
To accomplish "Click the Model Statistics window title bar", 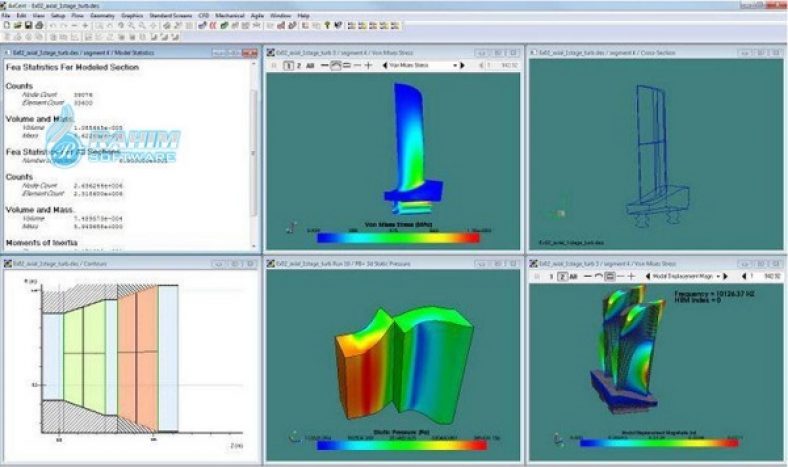I will click(131, 52).
